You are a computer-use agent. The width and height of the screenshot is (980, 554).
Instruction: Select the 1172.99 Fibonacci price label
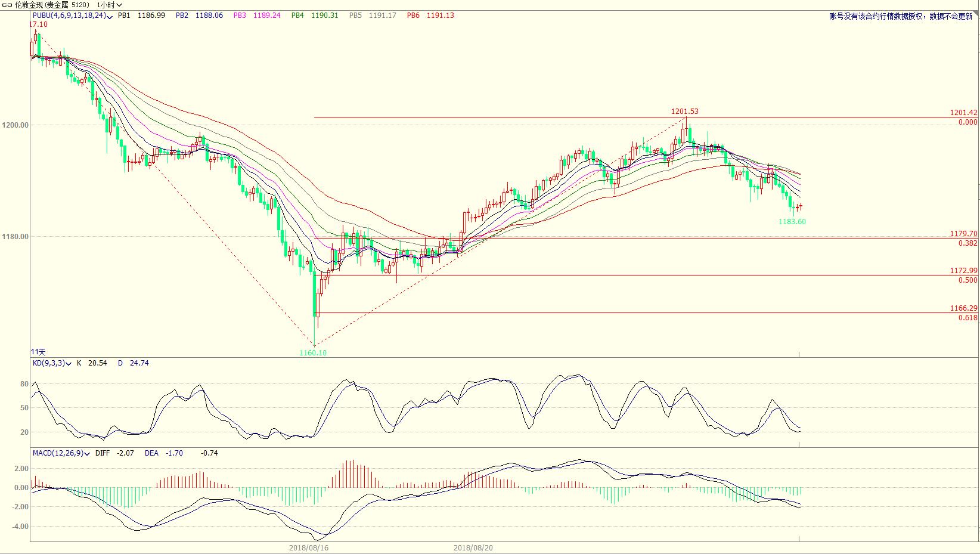point(963,271)
